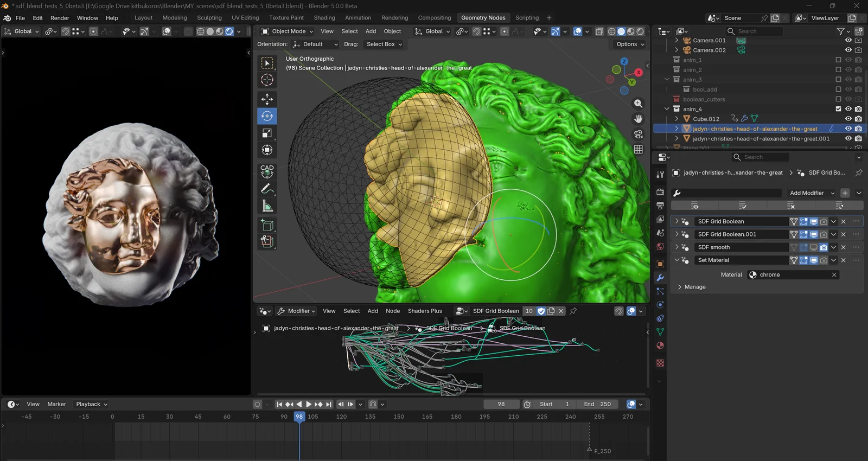This screenshot has width=868, height=461.
Task: Click the hand pan view gizmo
Action: 639,119
